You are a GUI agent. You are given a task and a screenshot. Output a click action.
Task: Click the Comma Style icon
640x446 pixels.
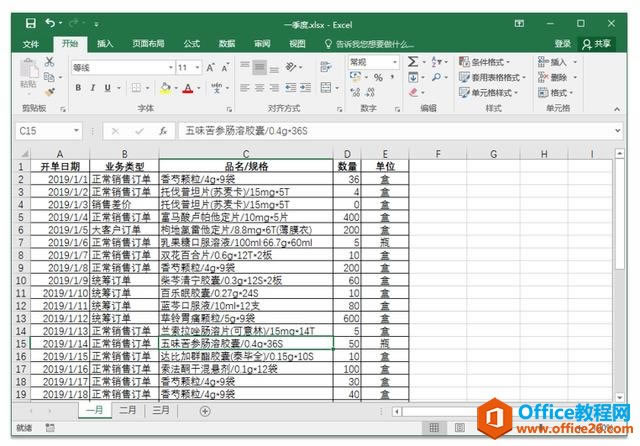tap(392, 77)
